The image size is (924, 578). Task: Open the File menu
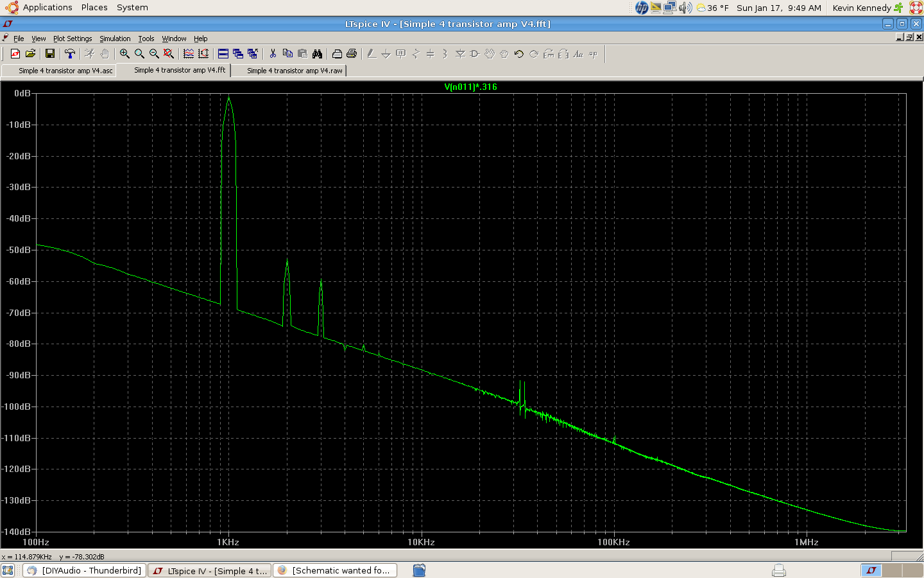coord(19,39)
